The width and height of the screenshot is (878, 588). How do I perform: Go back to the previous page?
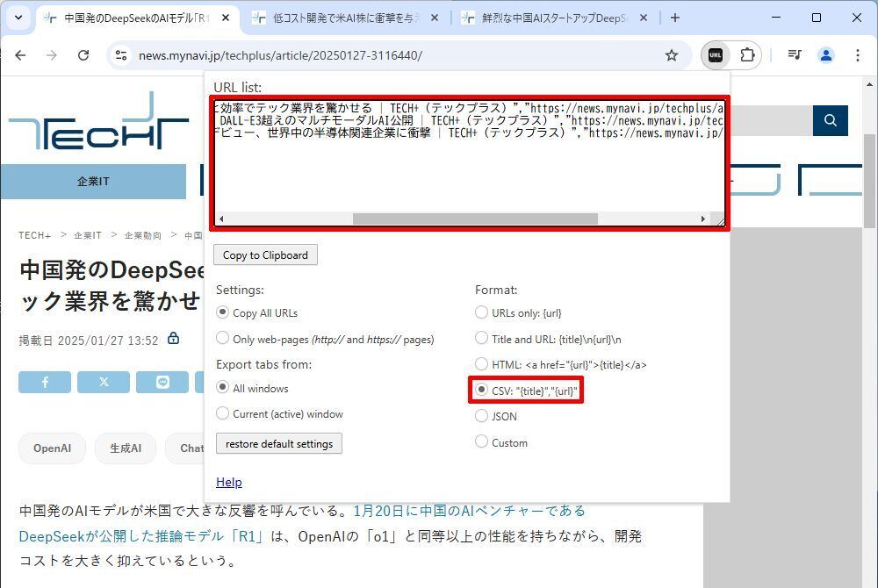pos(21,55)
